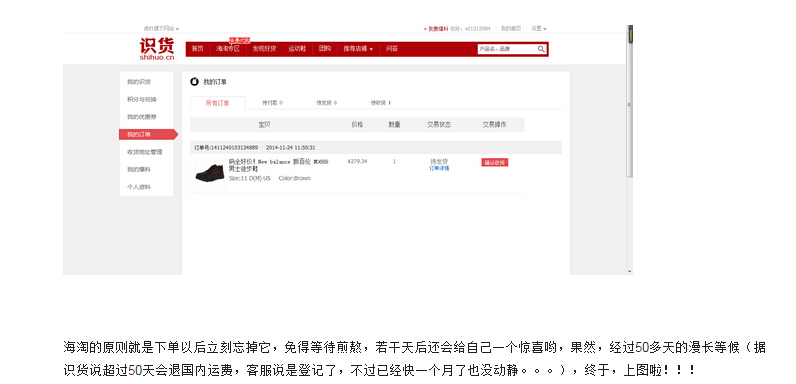The image size is (796, 384).
Task: Click the search magnifier icon
Action: (x=541, y=49)
